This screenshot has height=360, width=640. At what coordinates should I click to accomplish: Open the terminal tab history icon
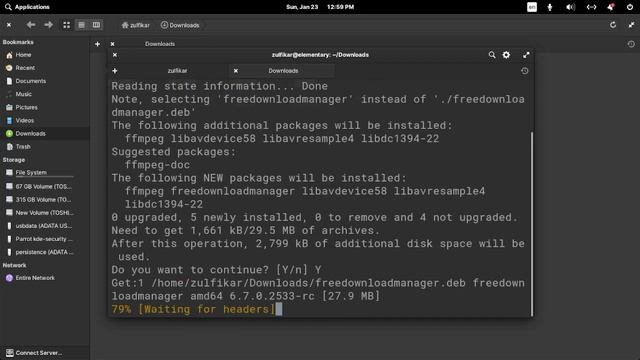[524, 71]
